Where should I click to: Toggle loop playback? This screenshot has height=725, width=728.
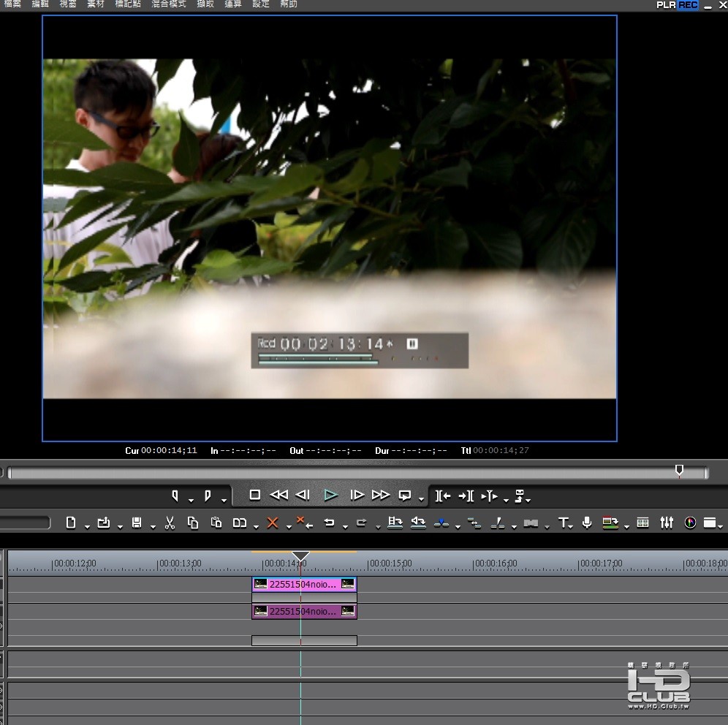405,496
